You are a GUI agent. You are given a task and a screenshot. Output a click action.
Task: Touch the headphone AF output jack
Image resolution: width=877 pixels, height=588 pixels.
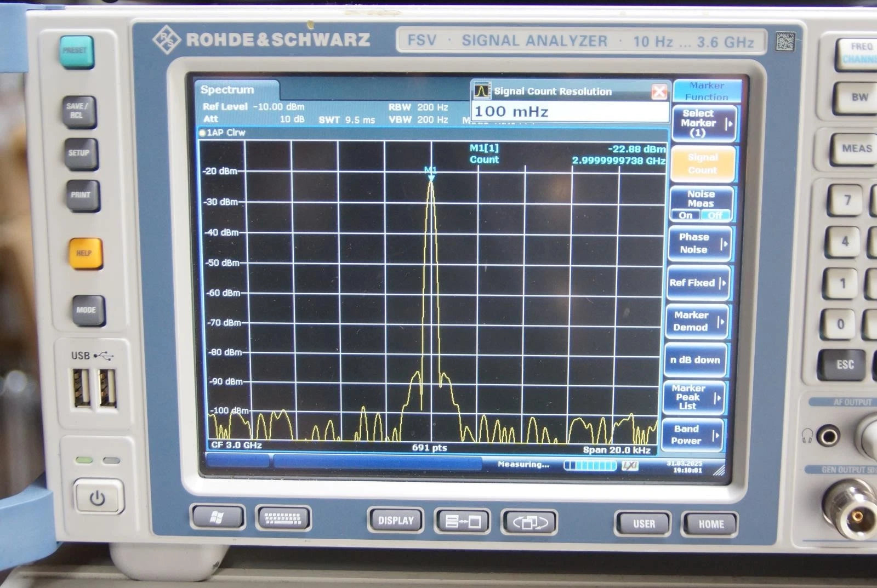(x=828, y=436)
